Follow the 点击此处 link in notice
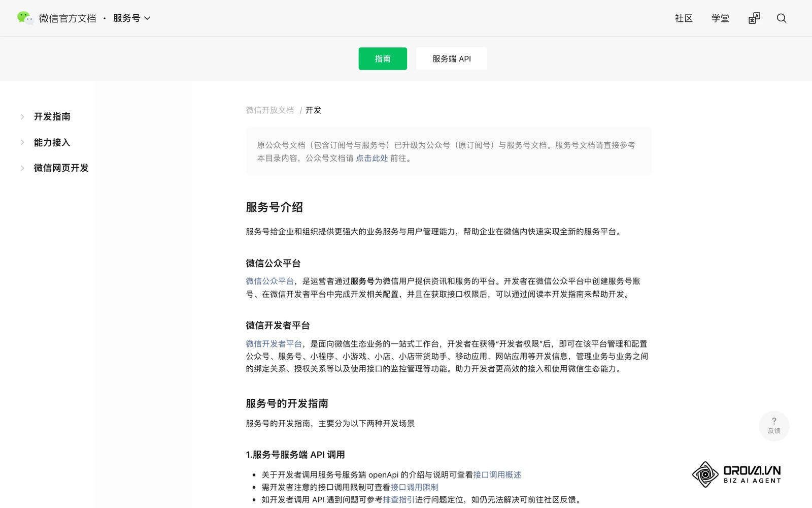Viewport: 812px width, 508px height. 372,158
